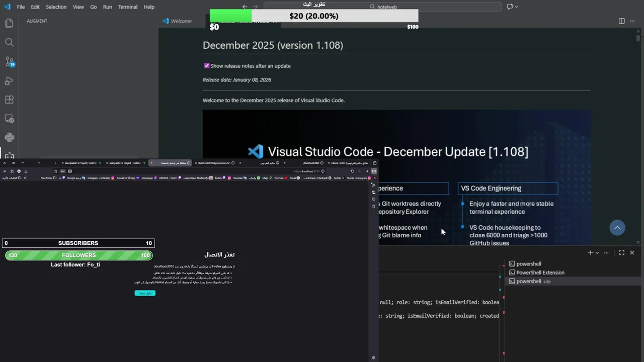Click VS Code Engineering box in update image
Screen dimensions: 644x362
tap(508, 189)
